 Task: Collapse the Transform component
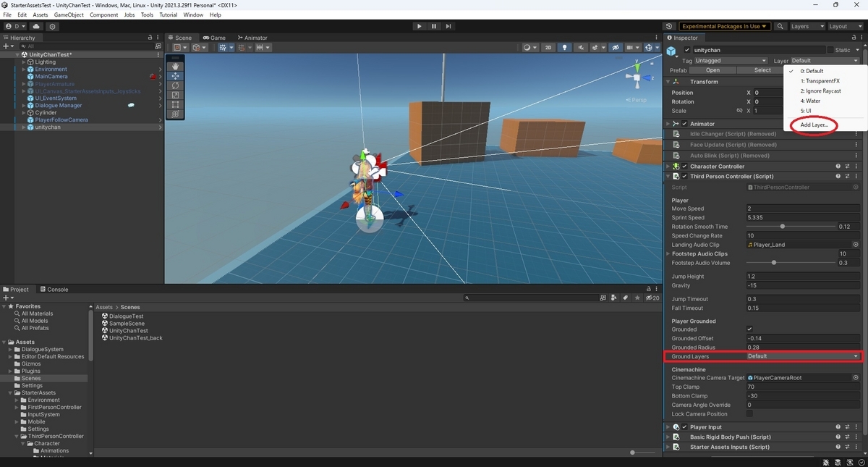[x=668, y=82]
